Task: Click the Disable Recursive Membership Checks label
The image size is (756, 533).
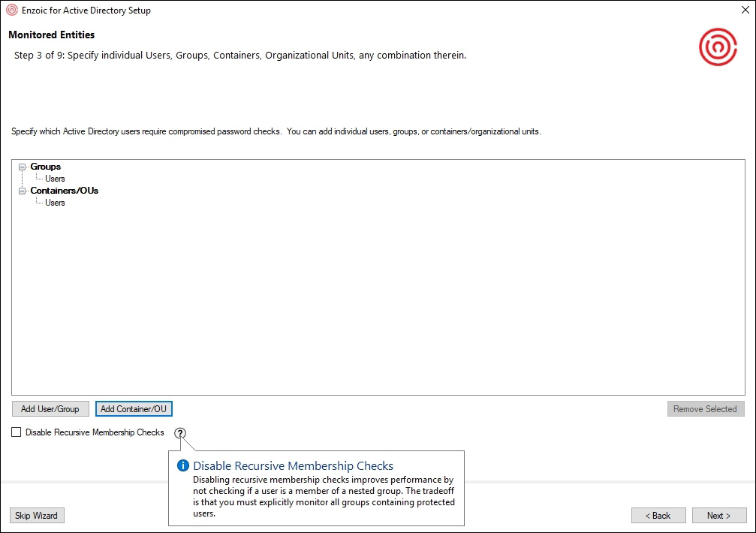Action: point(95,432)
